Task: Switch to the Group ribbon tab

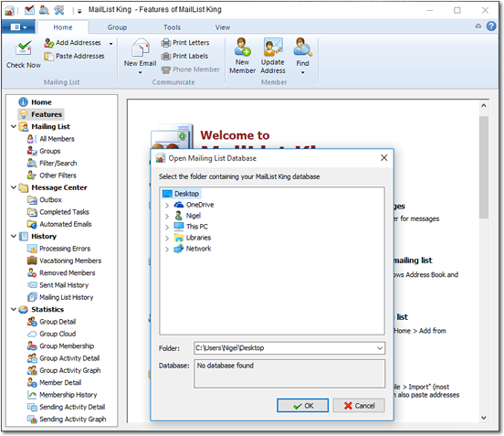Action: tap(117, 27)
